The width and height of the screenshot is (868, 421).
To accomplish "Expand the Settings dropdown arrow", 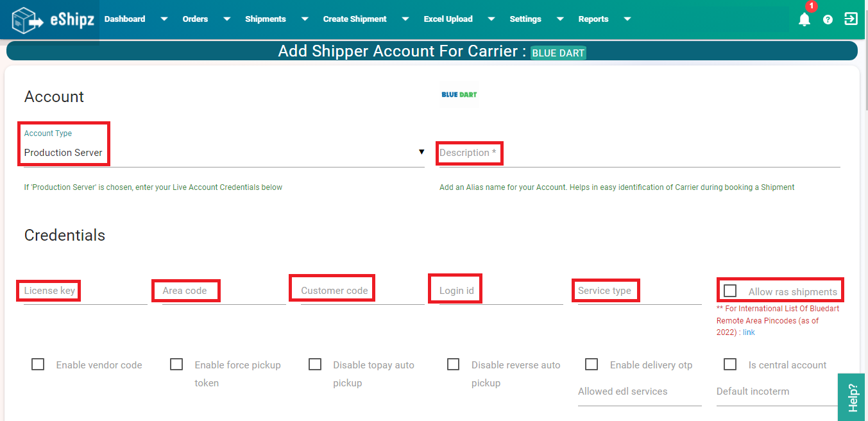I will (x=560, y=19).
